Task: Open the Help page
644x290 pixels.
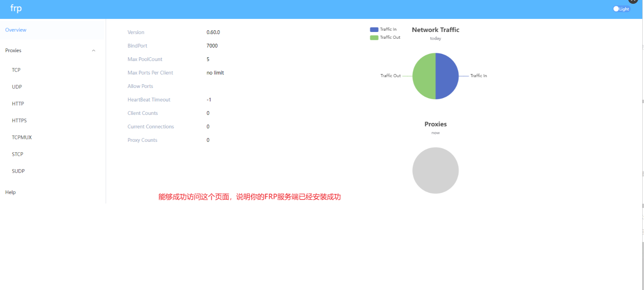Action: click(x=10, y=192)
